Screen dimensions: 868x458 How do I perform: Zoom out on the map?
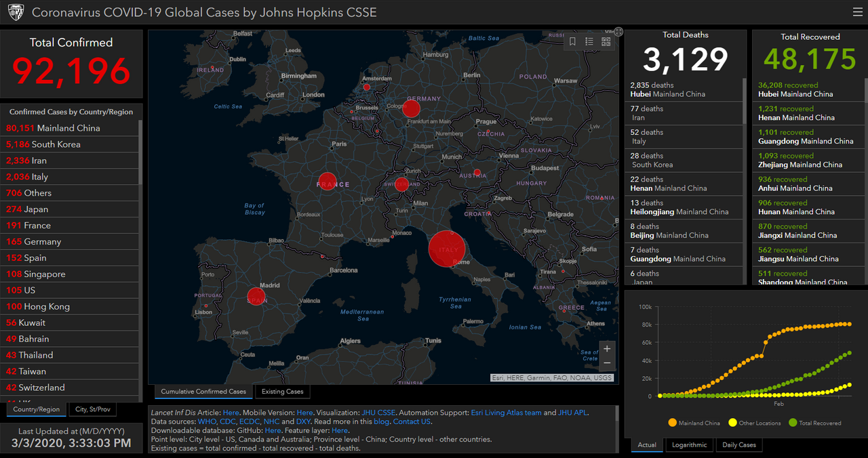pyautogui.click(x=607, y=363)
